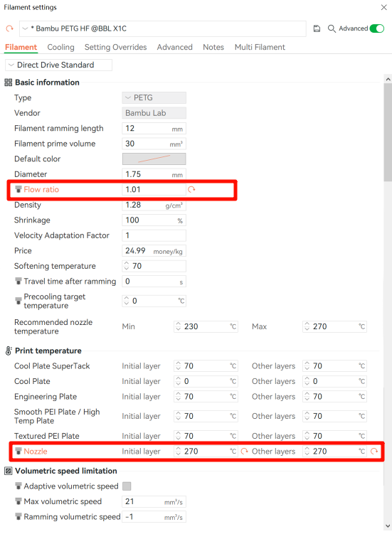Click the save preset floppy disk icon
The width and height of the screenshot is (392, 539).
317,28
